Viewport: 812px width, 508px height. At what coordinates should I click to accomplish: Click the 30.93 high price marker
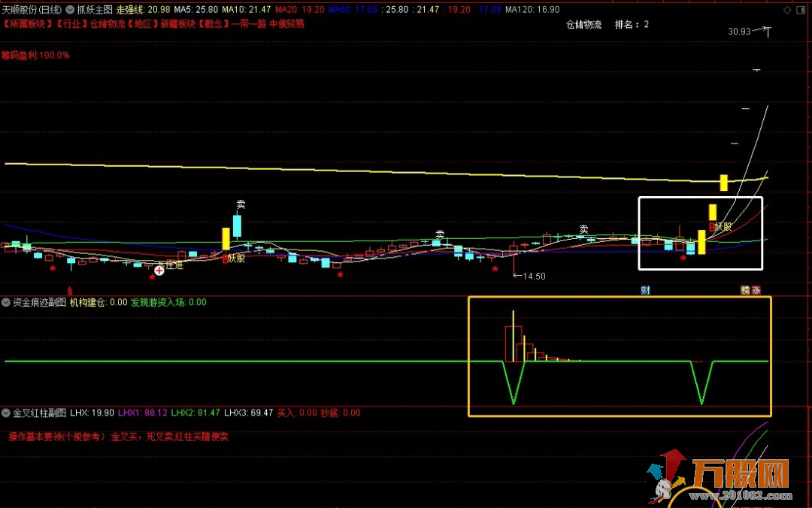(x=739, y=32)
